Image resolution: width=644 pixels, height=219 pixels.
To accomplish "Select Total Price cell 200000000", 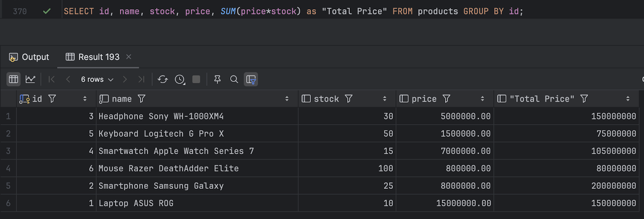I will tap(566, 186).
